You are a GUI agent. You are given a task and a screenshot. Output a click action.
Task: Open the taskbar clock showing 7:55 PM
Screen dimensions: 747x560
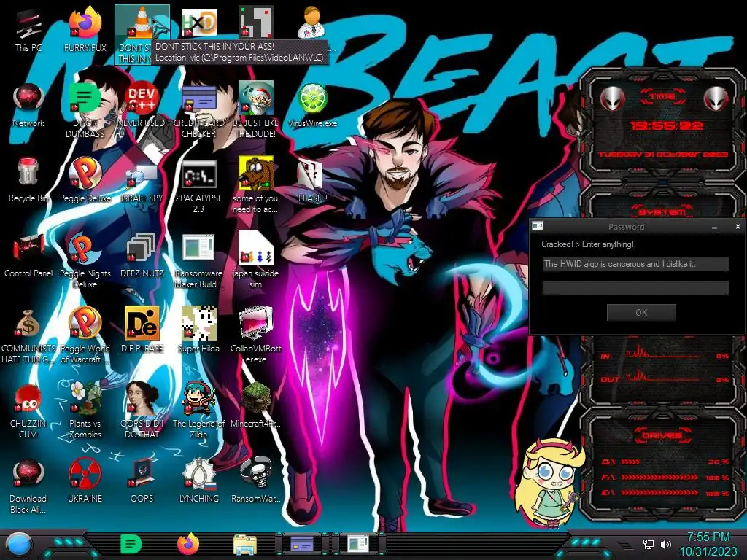(708, 544)
